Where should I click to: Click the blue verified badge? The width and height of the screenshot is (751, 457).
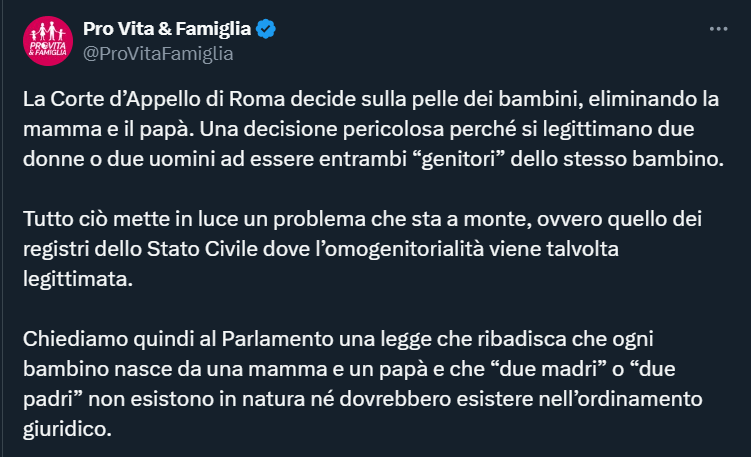click(264, 30)
